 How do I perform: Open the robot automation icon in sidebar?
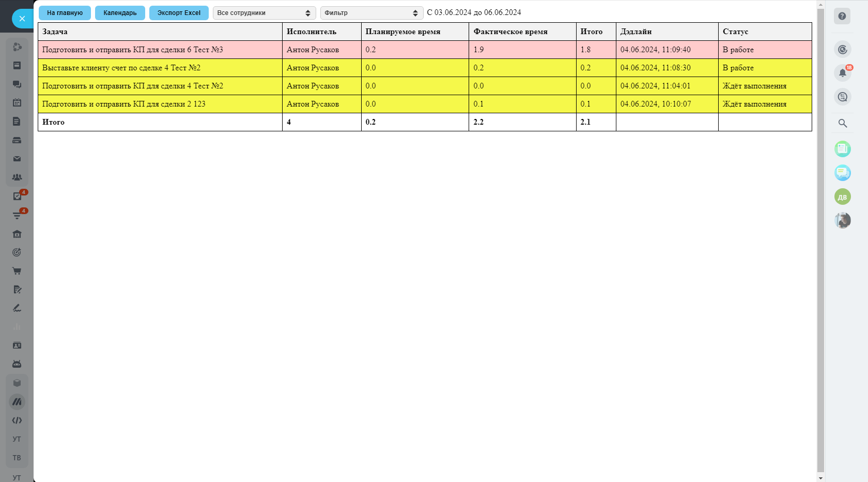pos(17,364)
